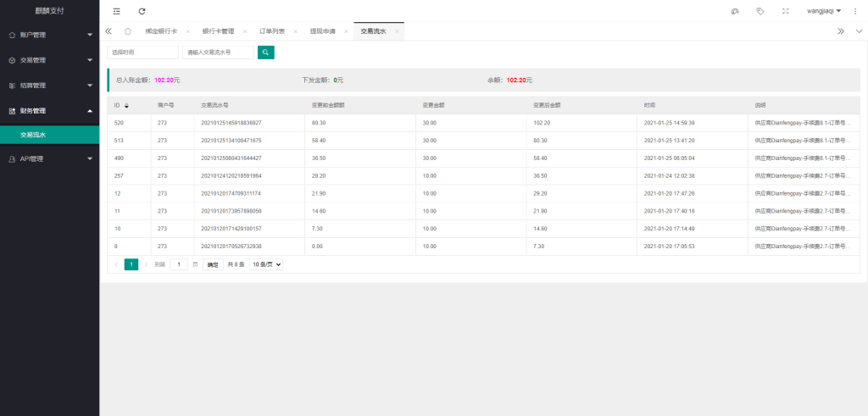Collapse the sidebar using the menu fold icon
Viewport: 868px width, 416px height.
[x=117, y=11]
